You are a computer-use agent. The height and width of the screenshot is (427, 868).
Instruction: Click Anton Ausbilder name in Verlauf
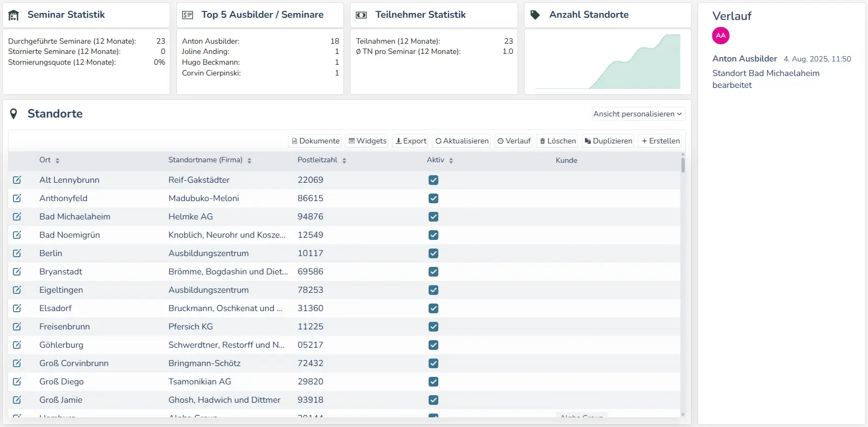click(745, 59)
